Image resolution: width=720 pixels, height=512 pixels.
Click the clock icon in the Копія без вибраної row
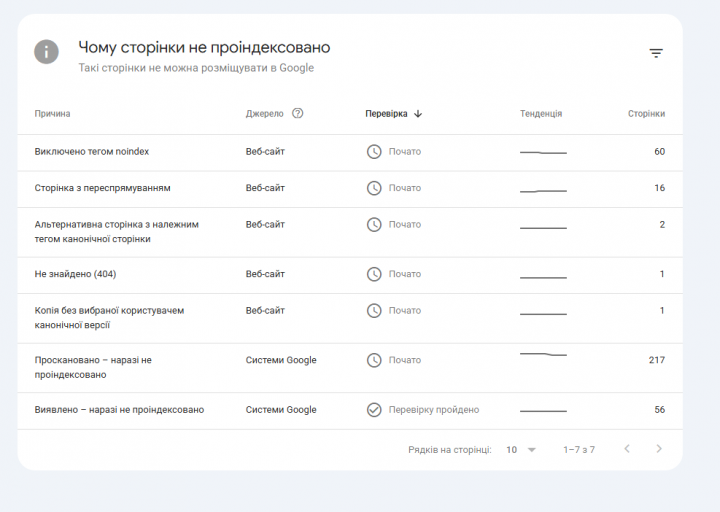[374, 310]
